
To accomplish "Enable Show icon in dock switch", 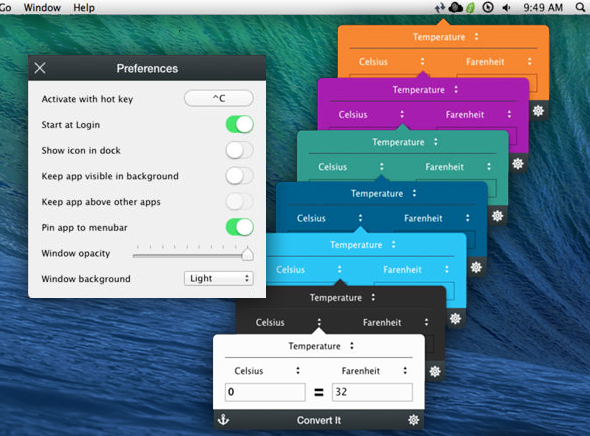I will pyautogui.click(x=240, y=150).
